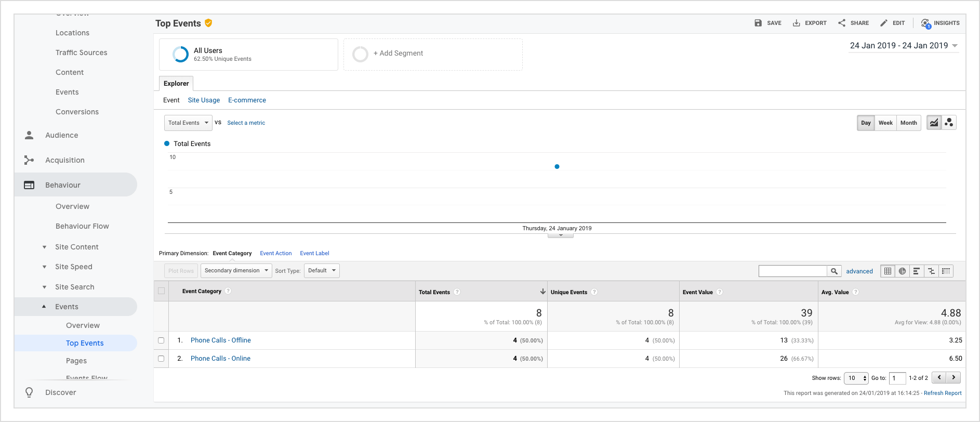This screenshot has width=980, height=422.
Task: Click the verified shield icon beside Top Events
Action: tap(208, 23)
